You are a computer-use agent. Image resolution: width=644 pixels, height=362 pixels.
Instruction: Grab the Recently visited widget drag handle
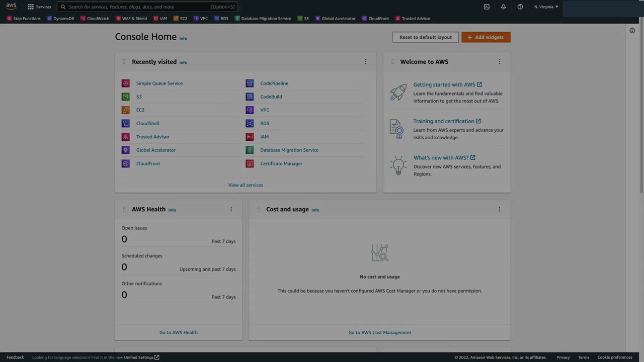(x=124, y=62)
